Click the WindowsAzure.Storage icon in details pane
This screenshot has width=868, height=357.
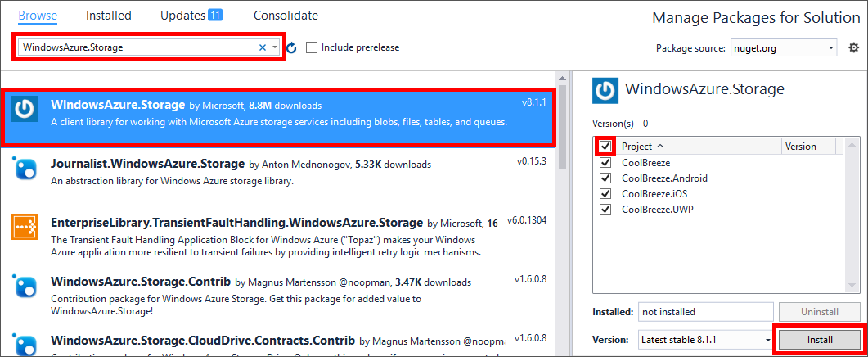coord(605,90)
